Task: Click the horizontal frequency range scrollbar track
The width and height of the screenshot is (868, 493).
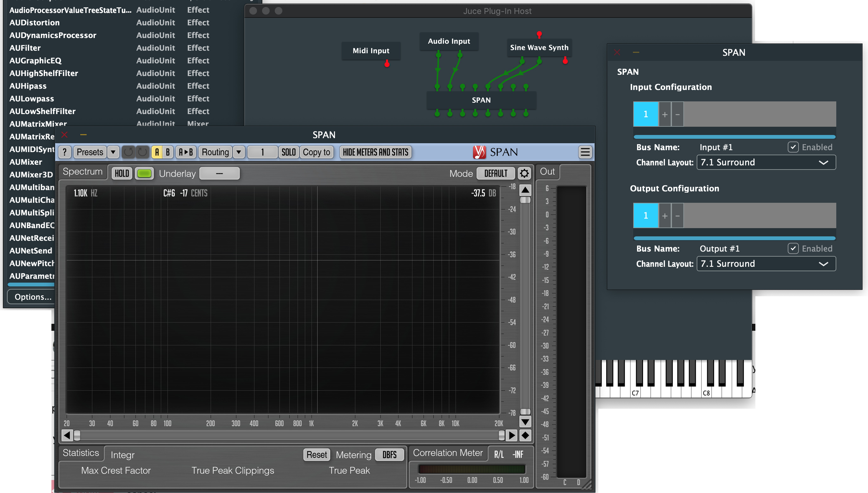Action: tap(288, 435)
